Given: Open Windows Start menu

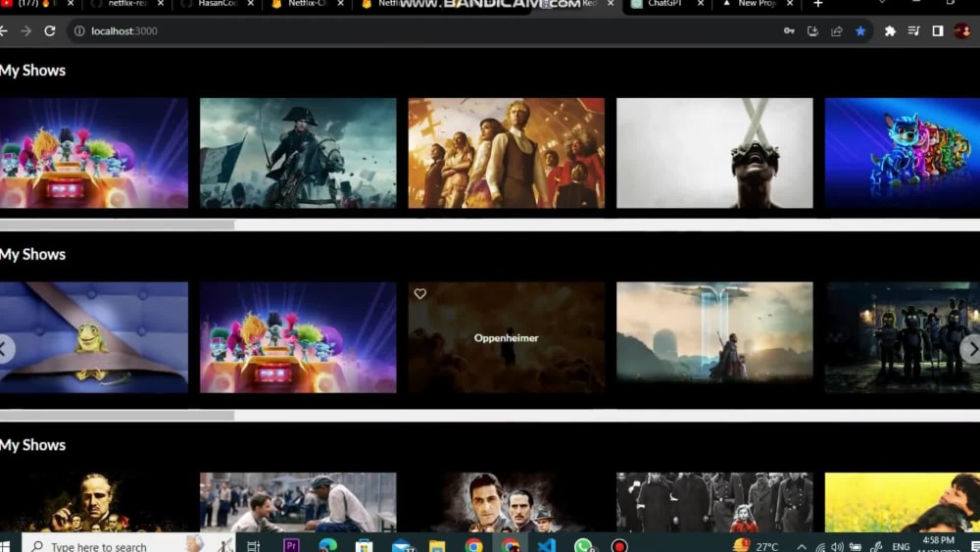Looking at the screenshot, I should pyautogui.click(x=5, y=546).
